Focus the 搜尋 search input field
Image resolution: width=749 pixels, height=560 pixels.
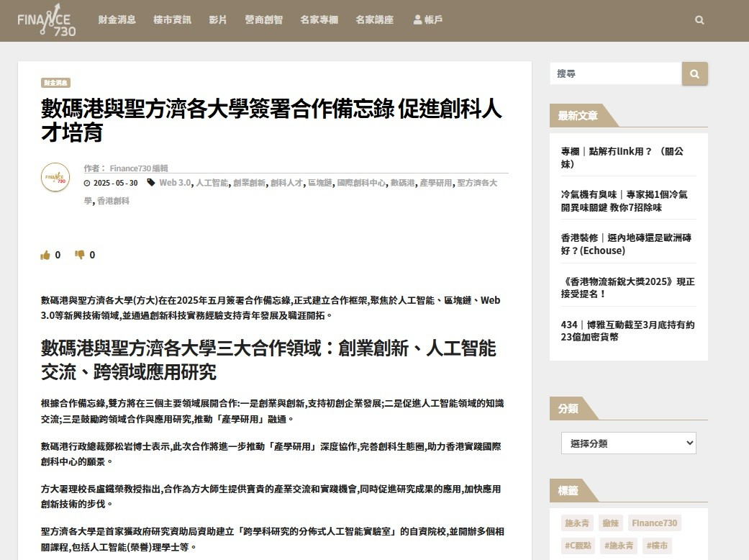[x=616, y=73]
